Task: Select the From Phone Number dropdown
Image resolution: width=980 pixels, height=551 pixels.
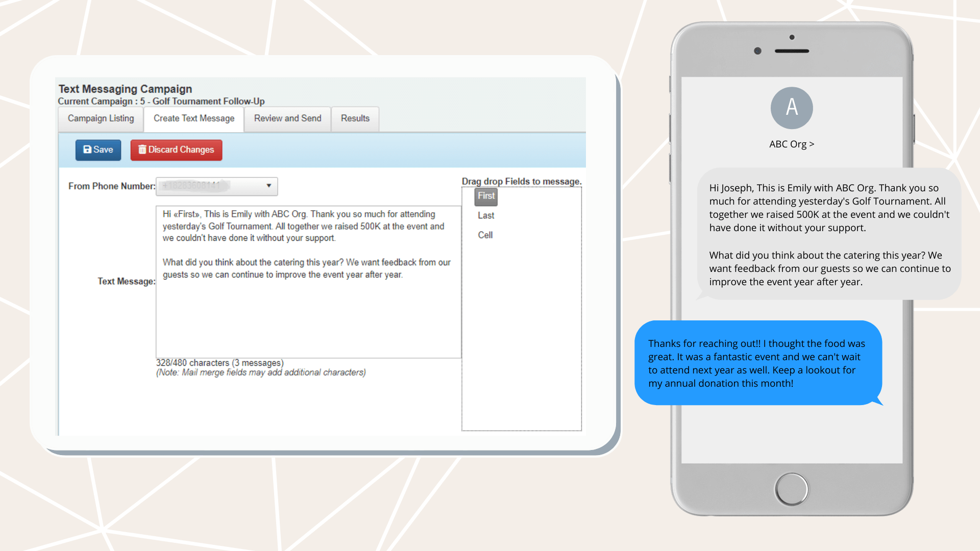Action: (217, 186)
